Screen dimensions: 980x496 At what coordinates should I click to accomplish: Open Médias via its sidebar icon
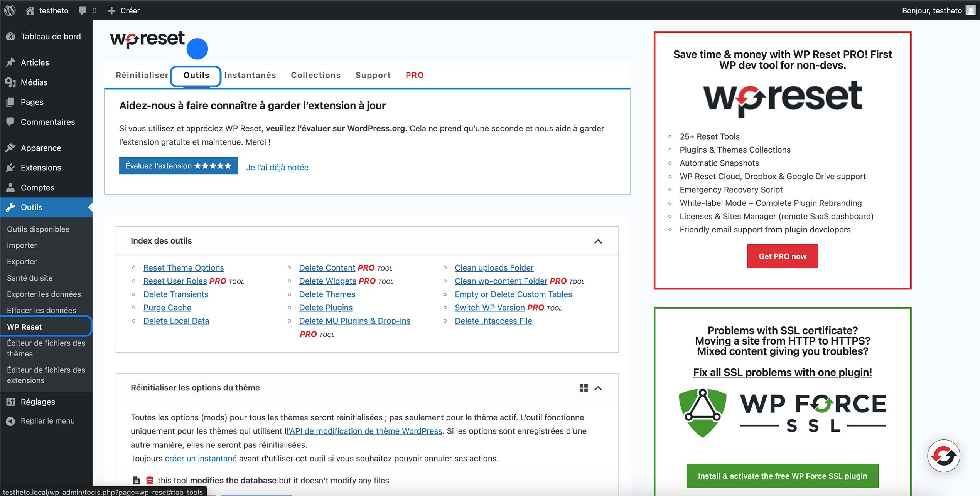(10, 82)
